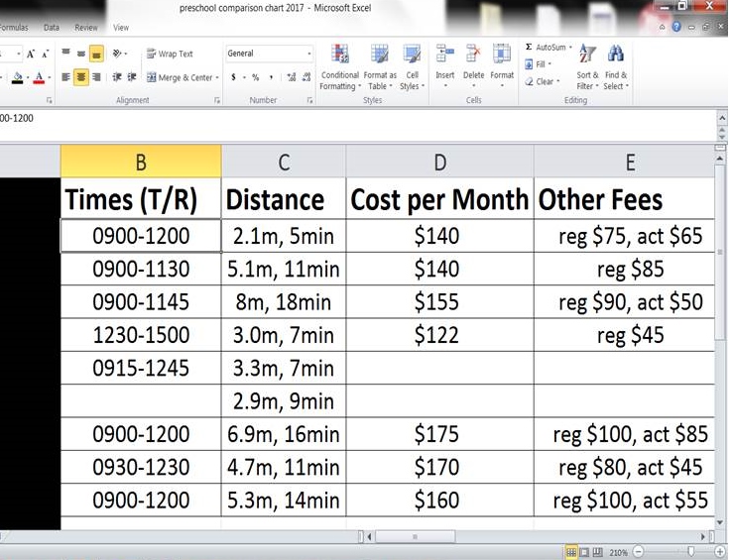The image size is (732, 560).
Task: Select the Normal view button in status bar
Action: coord(570,552)
